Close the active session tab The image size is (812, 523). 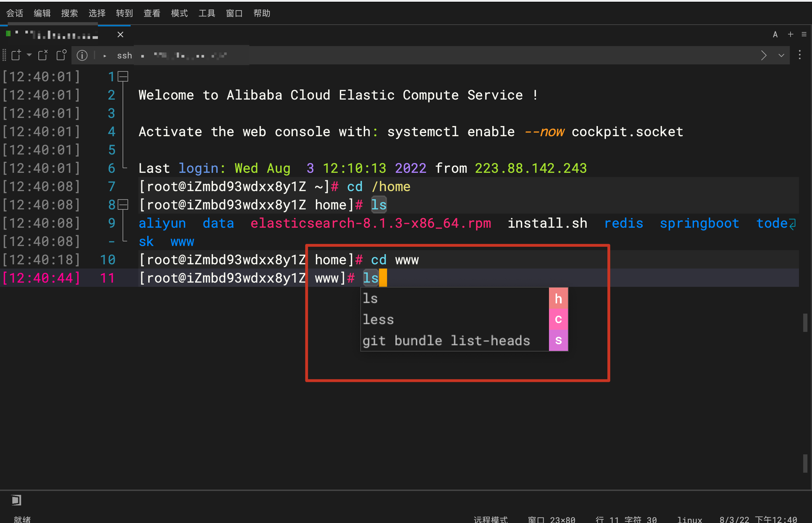pos(120,34)
